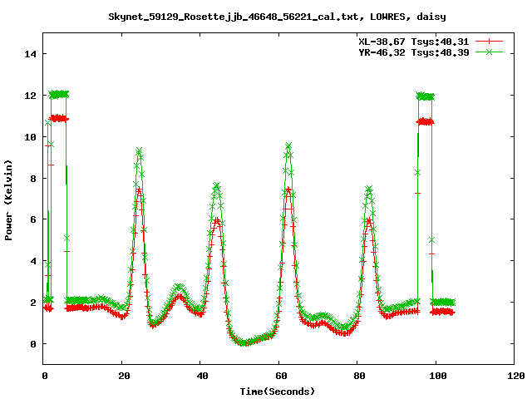
Task: Click the y-axis tick label 6
Action: [33, 219]
